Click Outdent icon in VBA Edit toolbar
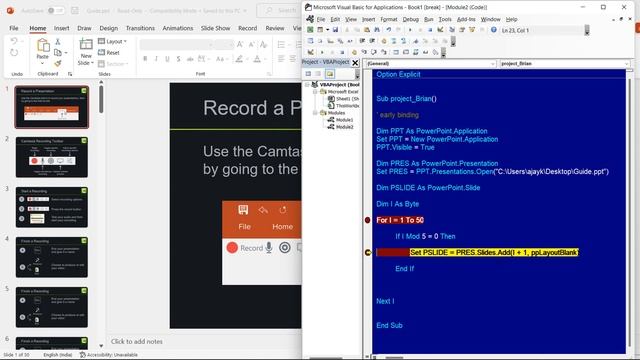 coord(372,41)
